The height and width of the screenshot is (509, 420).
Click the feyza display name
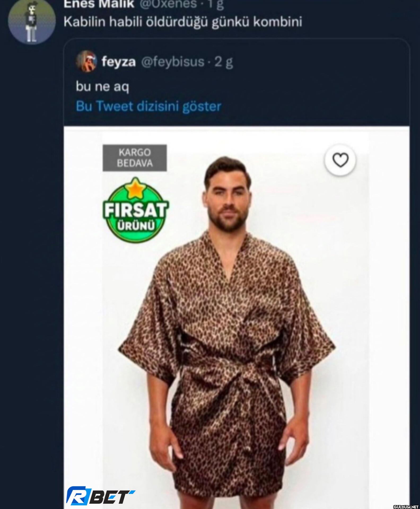[x=119, y=62]
